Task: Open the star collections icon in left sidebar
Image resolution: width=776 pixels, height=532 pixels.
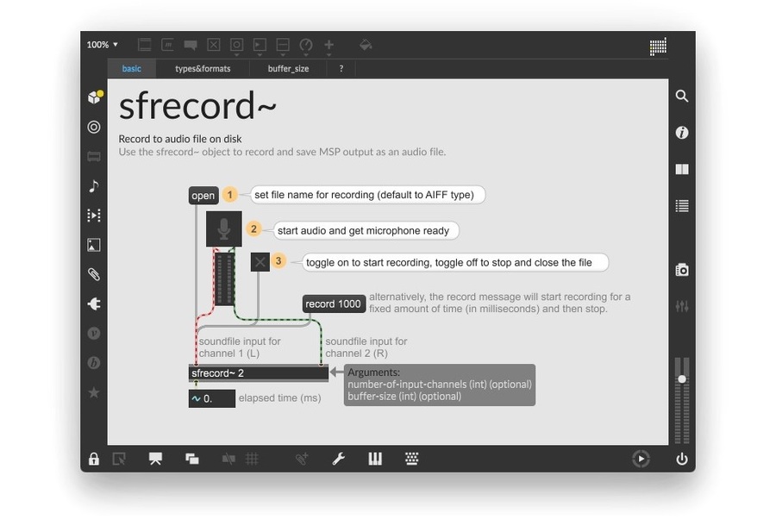Action: click(x=94, y=392)
